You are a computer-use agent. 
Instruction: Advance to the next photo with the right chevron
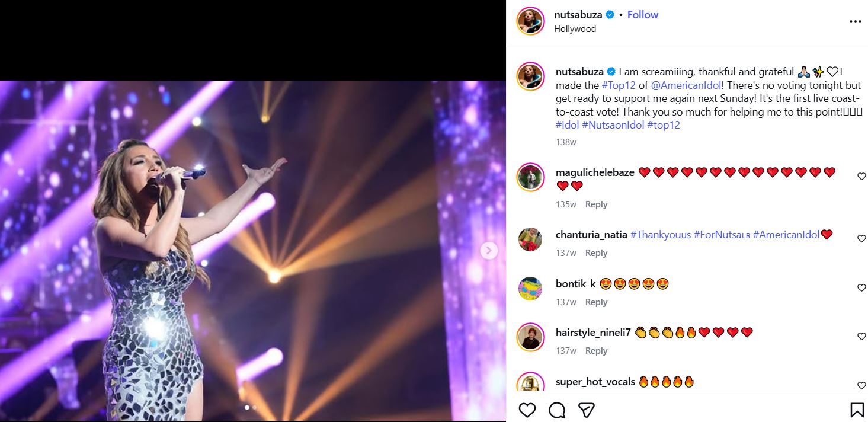(489, 251)
